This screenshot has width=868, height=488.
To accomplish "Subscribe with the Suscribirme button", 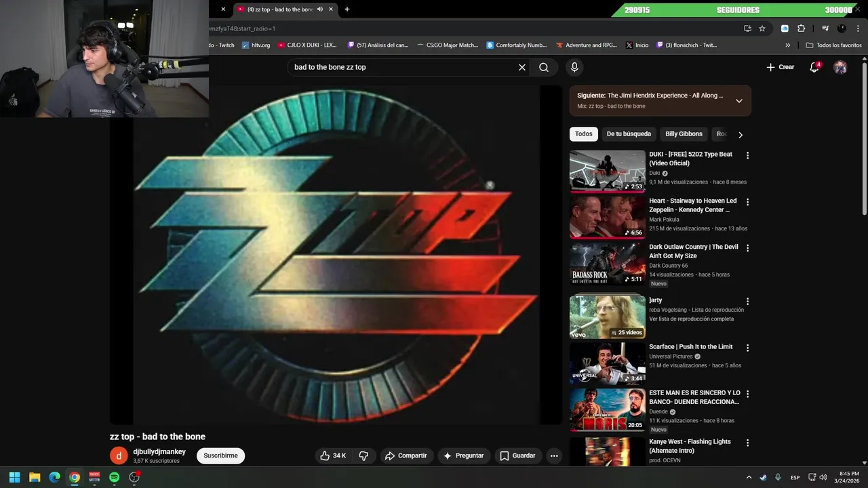I will (220, 455).
